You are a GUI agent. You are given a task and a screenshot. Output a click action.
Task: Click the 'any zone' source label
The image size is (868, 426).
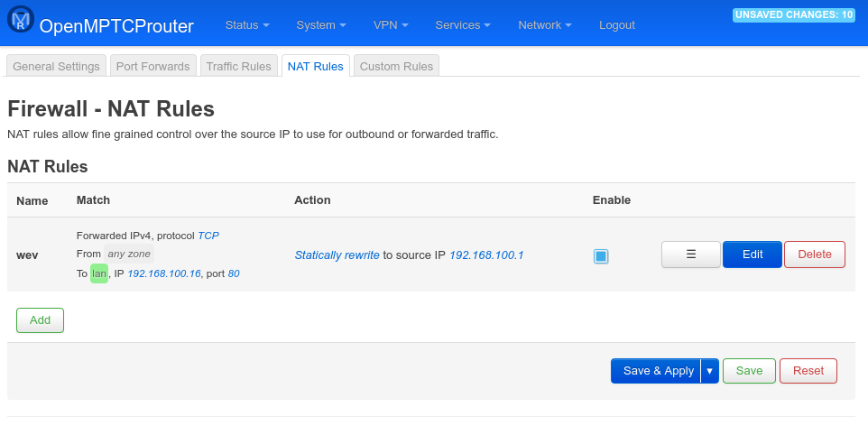[128, 255]
